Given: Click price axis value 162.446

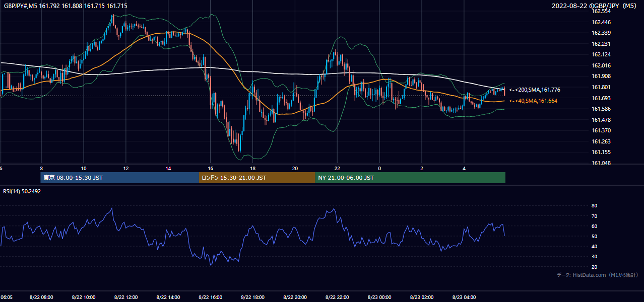Looking at the screenshot, I should click(x=601, y=22).
